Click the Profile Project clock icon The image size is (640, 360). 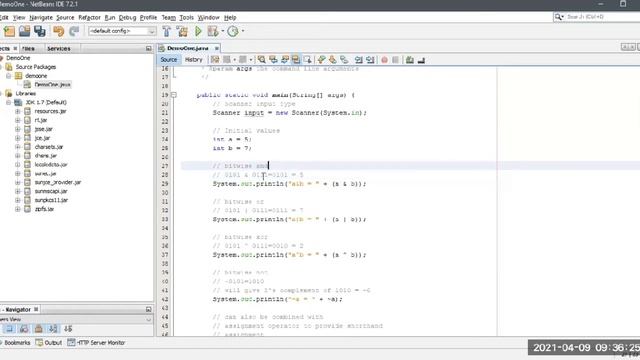tap(233, 31)
